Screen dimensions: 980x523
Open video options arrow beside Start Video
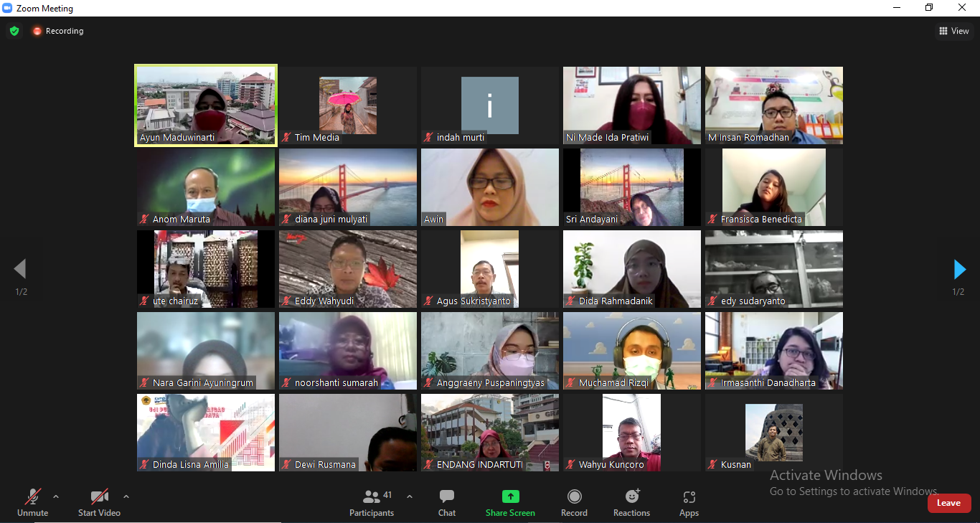click(x=126, y=496)
